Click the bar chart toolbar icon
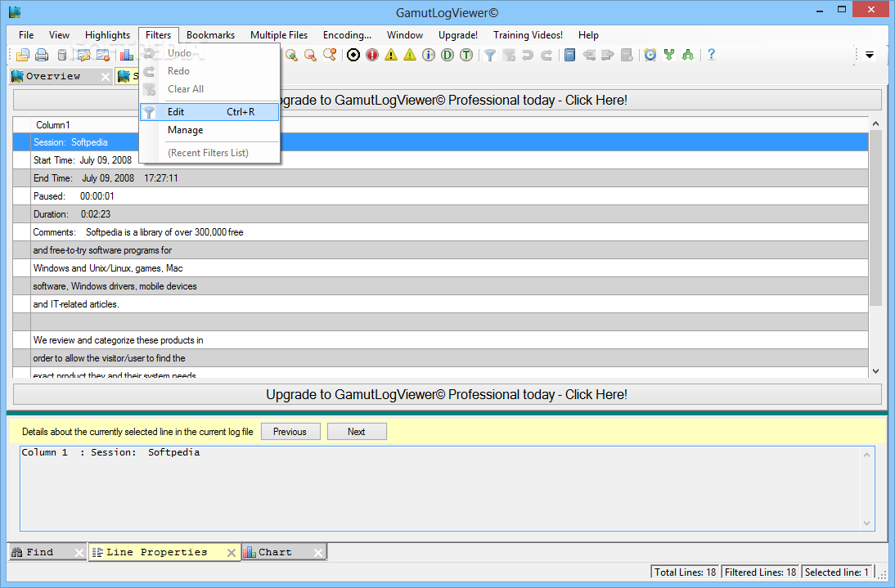The height and width of the screenshot is (588, 895). coord(127,55)
